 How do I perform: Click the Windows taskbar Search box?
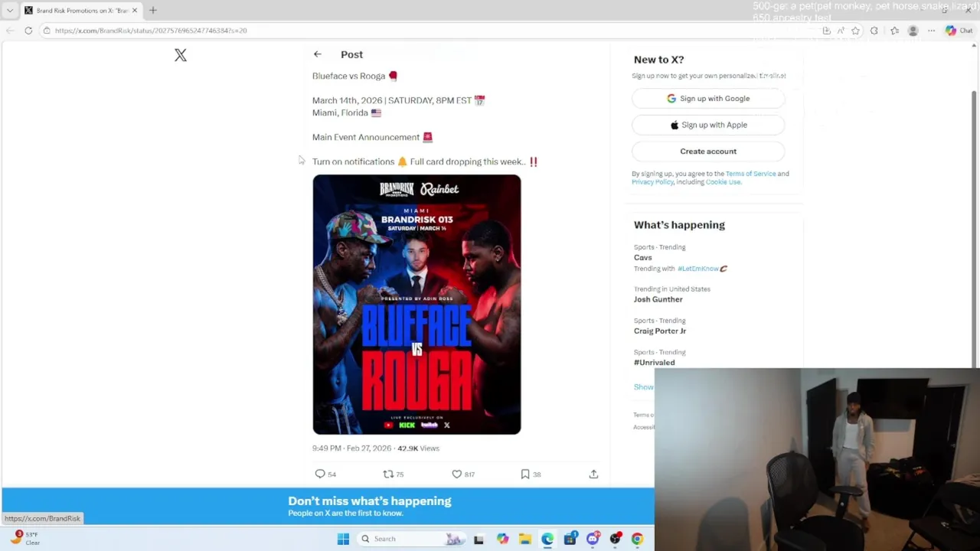coord(411,539)
